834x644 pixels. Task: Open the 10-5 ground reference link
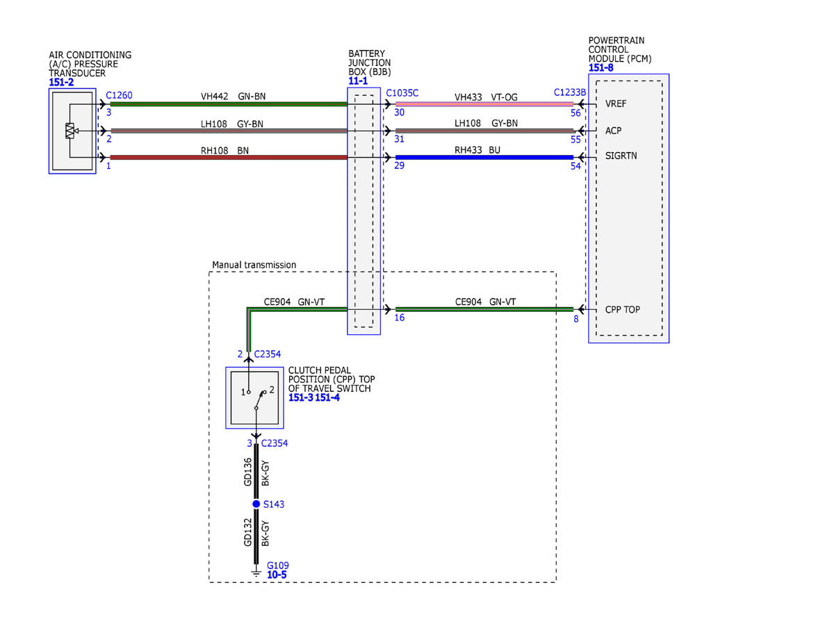pos(277,575)
